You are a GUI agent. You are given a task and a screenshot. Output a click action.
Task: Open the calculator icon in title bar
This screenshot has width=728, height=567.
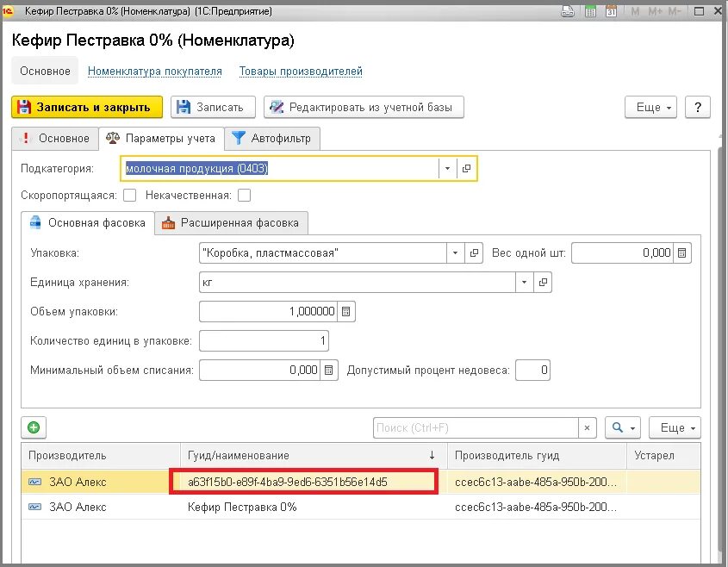coord(590,11)
